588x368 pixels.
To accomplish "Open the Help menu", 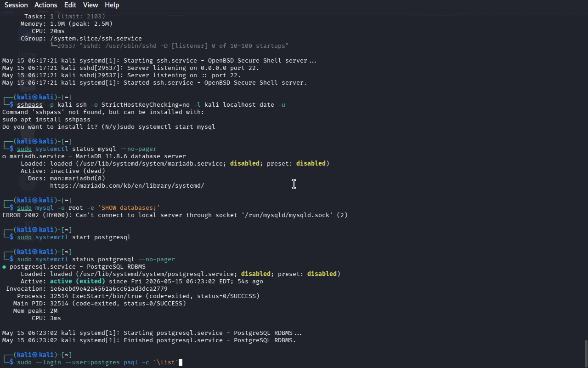I will point(112,5).
